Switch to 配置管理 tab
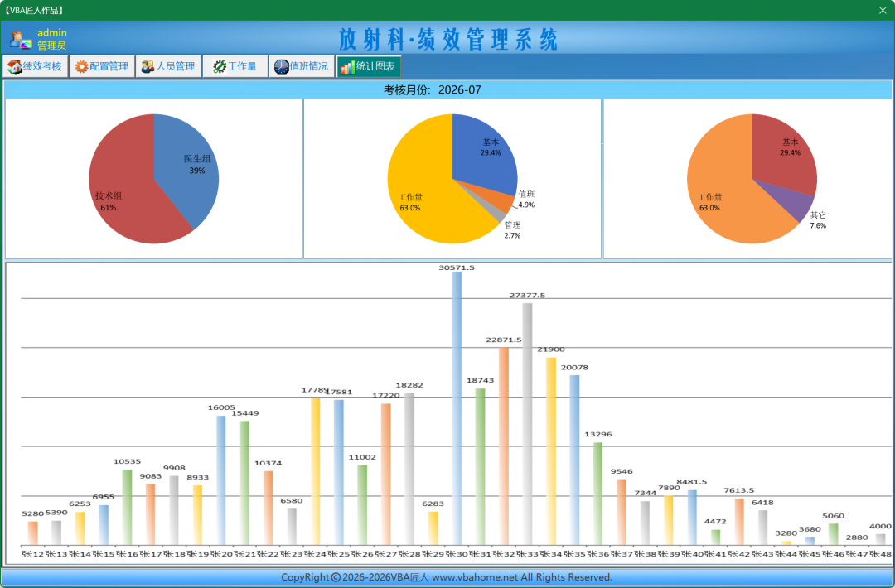The image size is (895, 588). tap(102, 66)
